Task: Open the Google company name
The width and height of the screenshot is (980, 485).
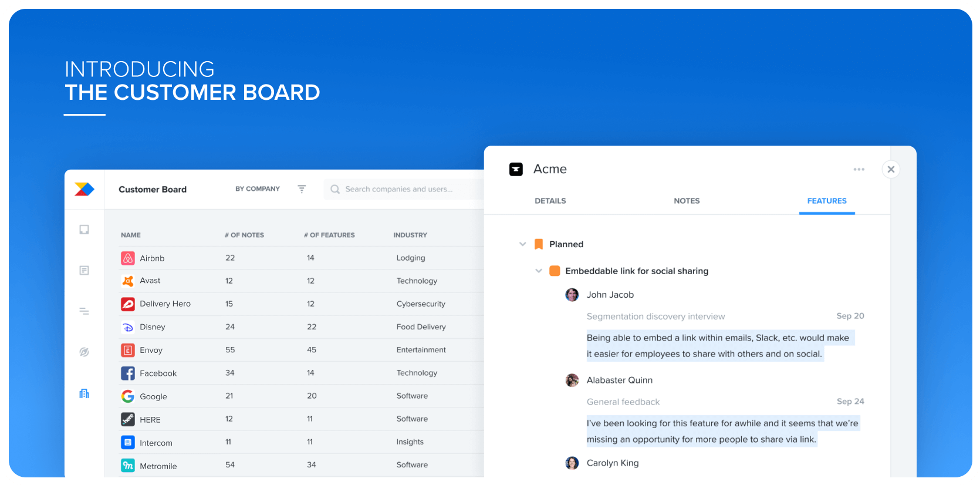Action: pyautogui.click(x=153, y=397)
